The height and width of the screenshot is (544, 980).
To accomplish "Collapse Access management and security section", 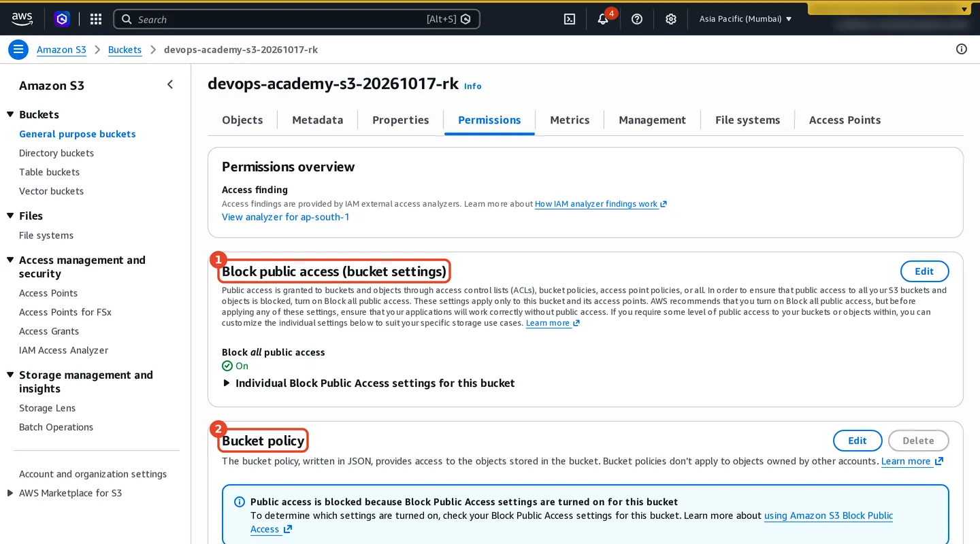I will coord(10,260).
